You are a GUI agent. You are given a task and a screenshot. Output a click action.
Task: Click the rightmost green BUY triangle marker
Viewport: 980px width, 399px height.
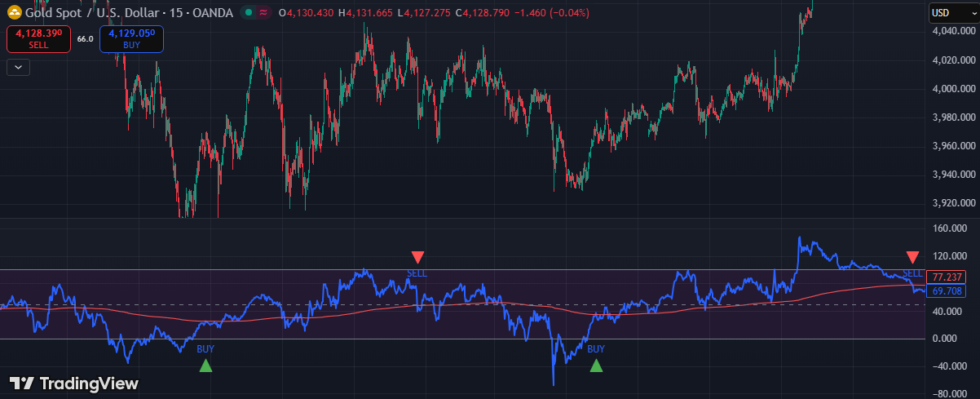tap(597, 366)
